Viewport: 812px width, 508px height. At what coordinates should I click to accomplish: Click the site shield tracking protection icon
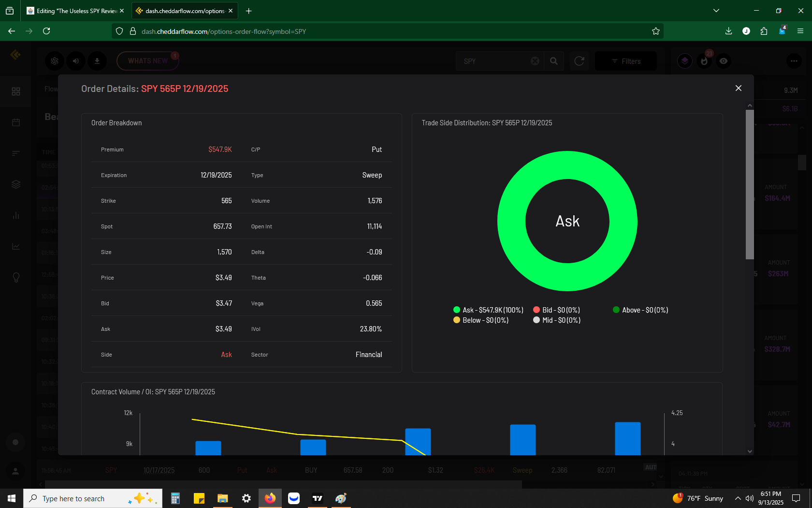(x=119, y=31)
